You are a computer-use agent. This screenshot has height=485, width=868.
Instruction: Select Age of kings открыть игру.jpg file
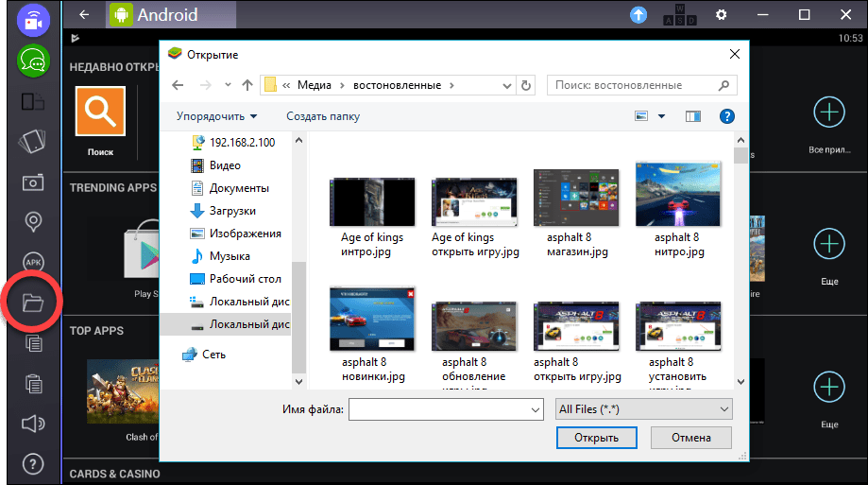click(474, 217)
